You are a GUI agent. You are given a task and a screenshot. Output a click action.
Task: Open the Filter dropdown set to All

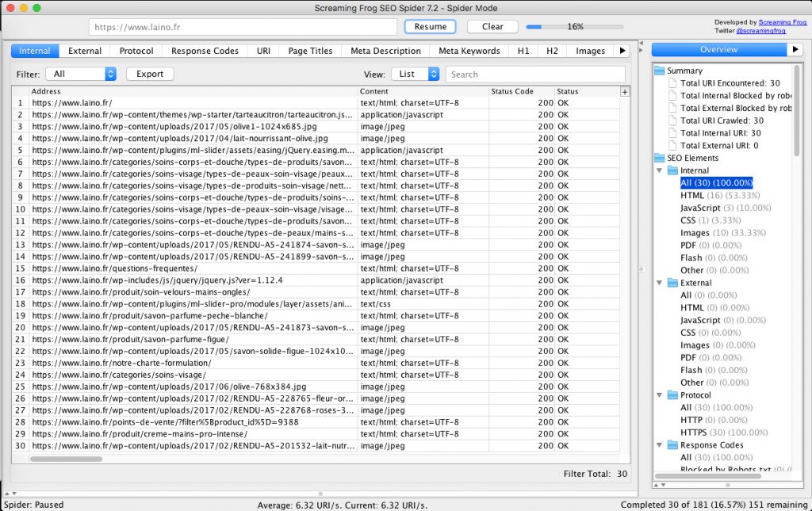81,74
